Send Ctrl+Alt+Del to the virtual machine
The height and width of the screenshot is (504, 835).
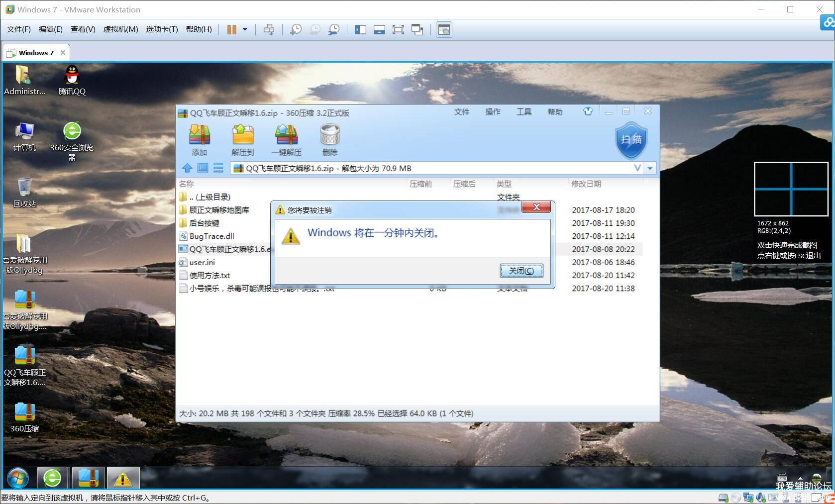[x=269, y=29]
